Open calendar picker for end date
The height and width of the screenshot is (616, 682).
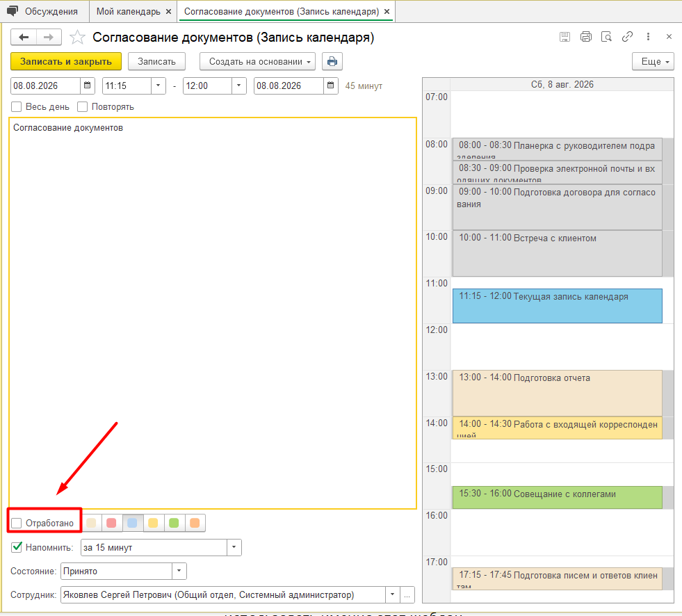[330, 86]
